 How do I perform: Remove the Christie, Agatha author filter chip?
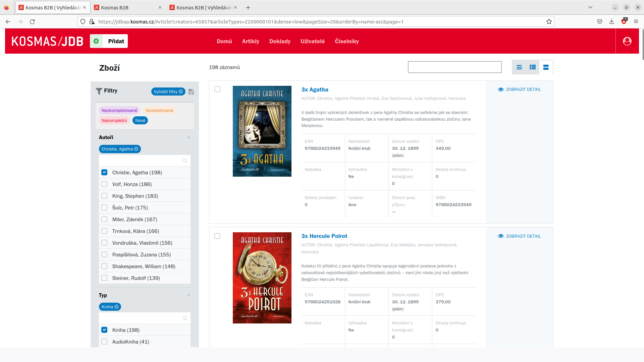(x=136, y=149)
